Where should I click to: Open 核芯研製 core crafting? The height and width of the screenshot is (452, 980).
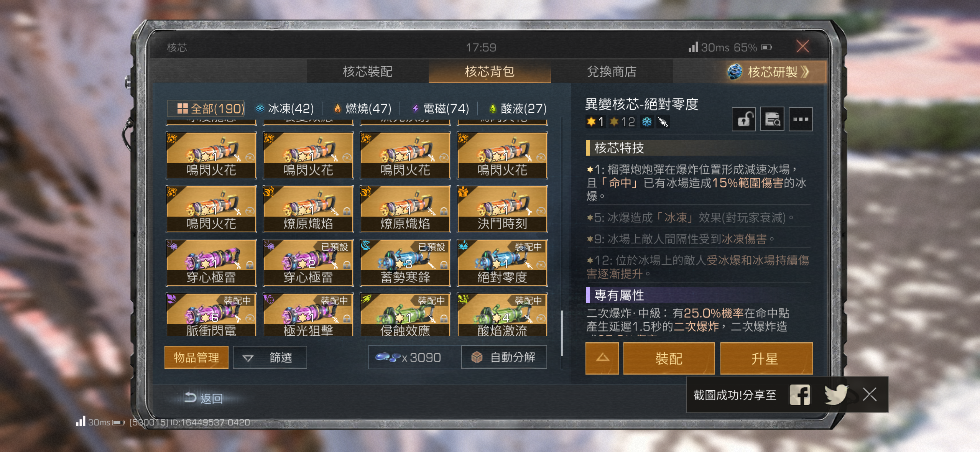(769, 72)
